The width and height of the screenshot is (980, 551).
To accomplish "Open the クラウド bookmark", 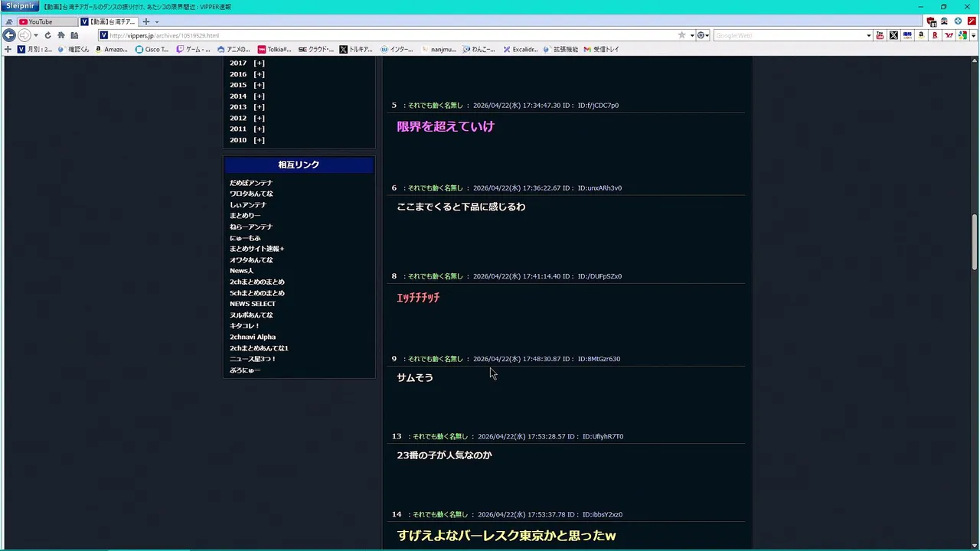I will coord(316,49).
